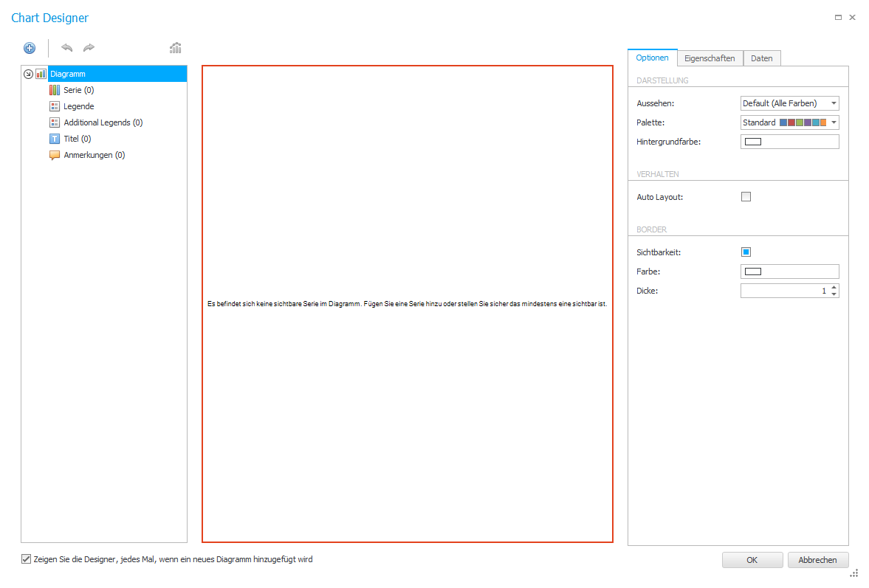The height and width of the screenshot is (588, 869).
Task: Enable the Auto Layout checkbox
Action: pos(746,196)
